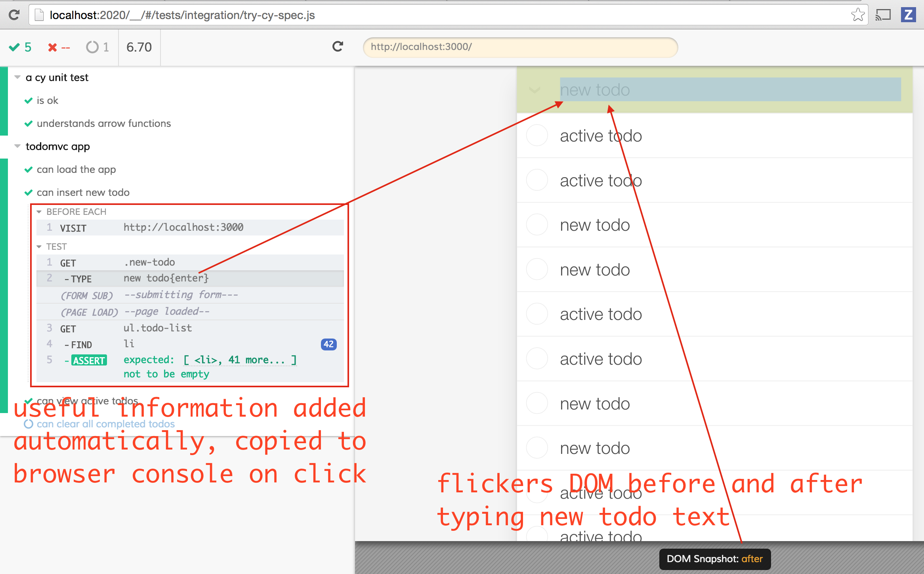Click the cast screen icon
This screenshot has height=574, width=924.
pyautogui.click(x=883, y=15)
